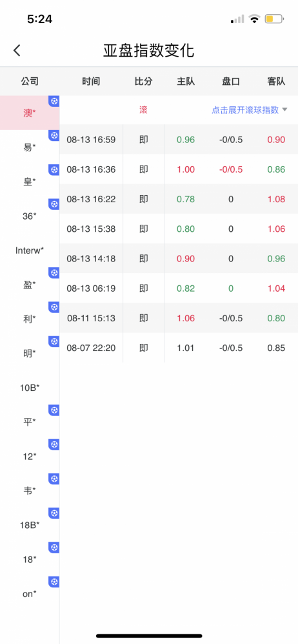The image size is (298, 644).
Task: Tap the 08-13 14:18 time cell
Action: coord(91,259)
